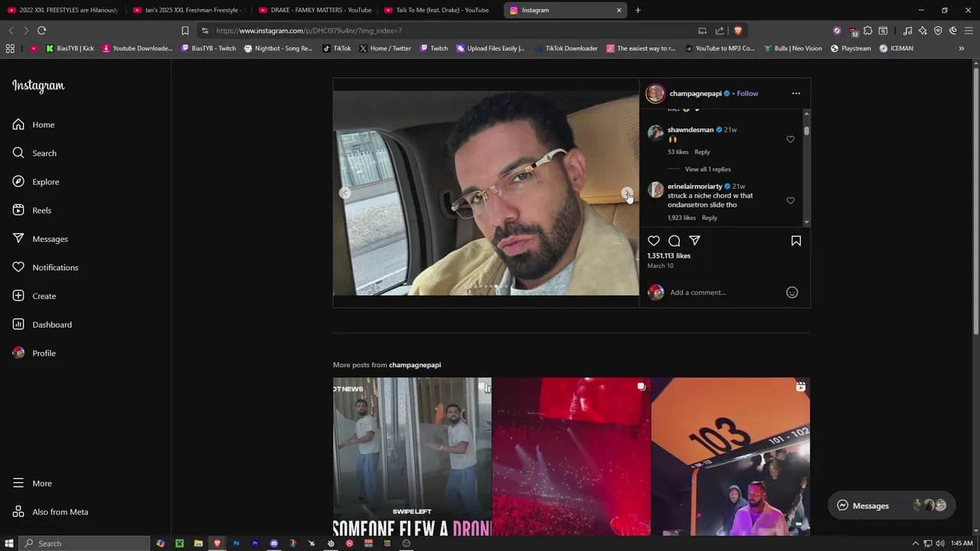Open the post options three-dot menu
Image resolution: width=980 pixels, height=551 pixels.
click(x=796, y=93)
